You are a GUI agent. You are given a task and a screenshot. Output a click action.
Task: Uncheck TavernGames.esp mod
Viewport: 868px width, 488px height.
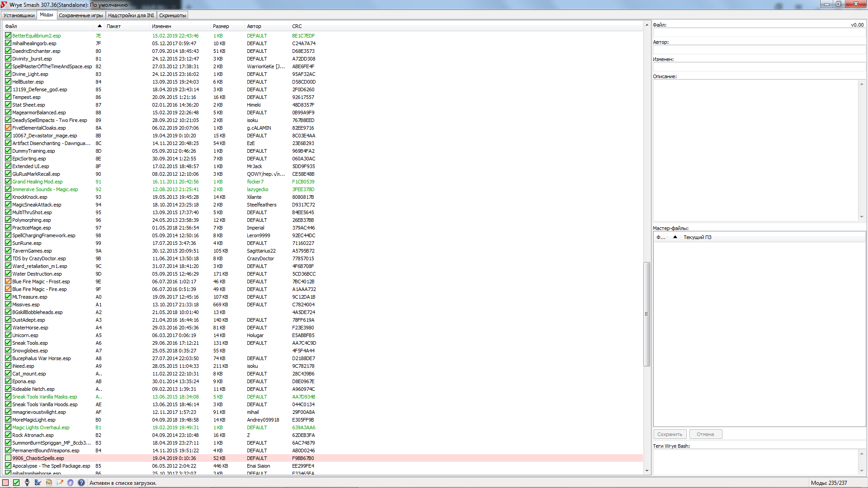8,250
